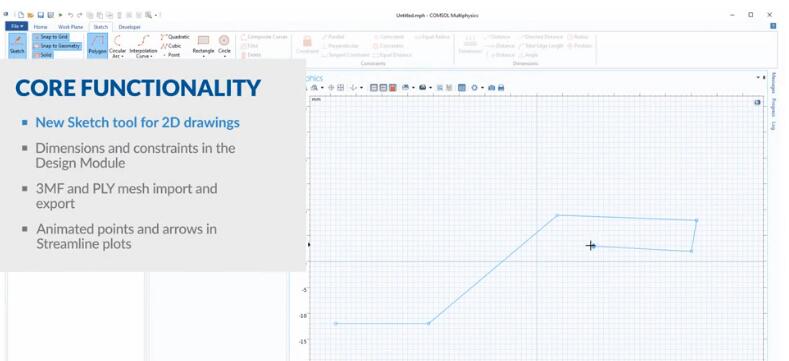Select the Rectangle shape tool
789x361 pixels.
pos(203,43)
